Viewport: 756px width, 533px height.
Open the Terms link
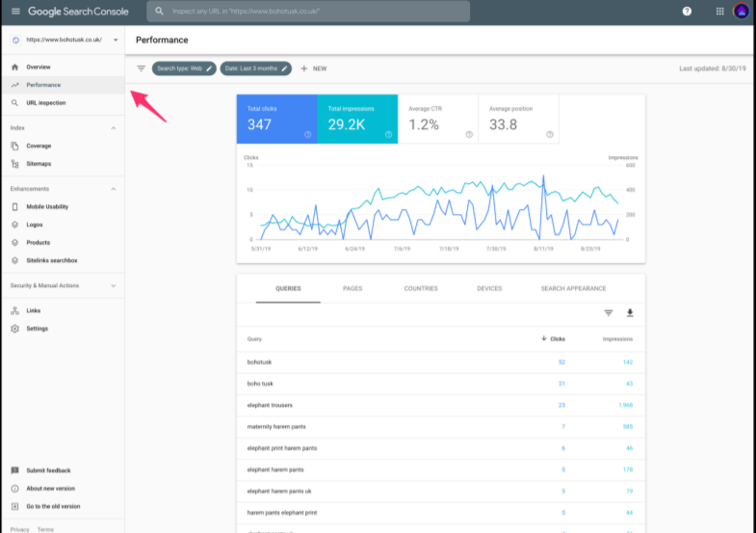(x=45, y=529)
